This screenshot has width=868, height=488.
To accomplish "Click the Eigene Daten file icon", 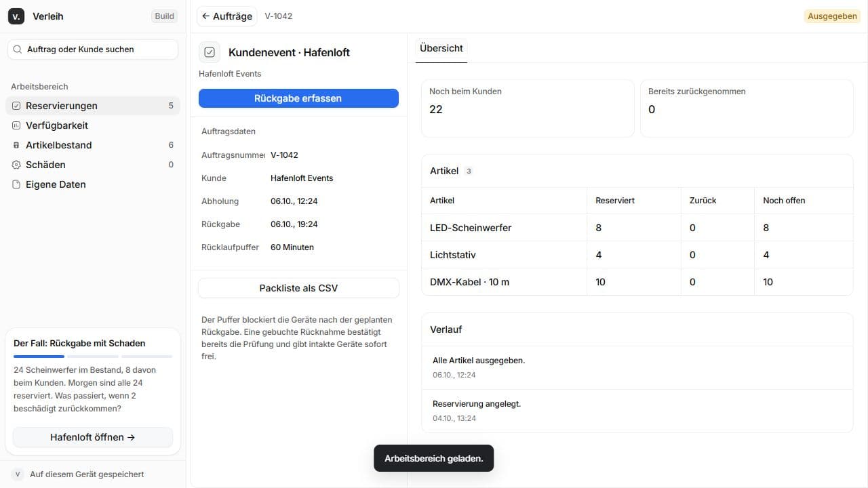I will (x=16, y=184).
